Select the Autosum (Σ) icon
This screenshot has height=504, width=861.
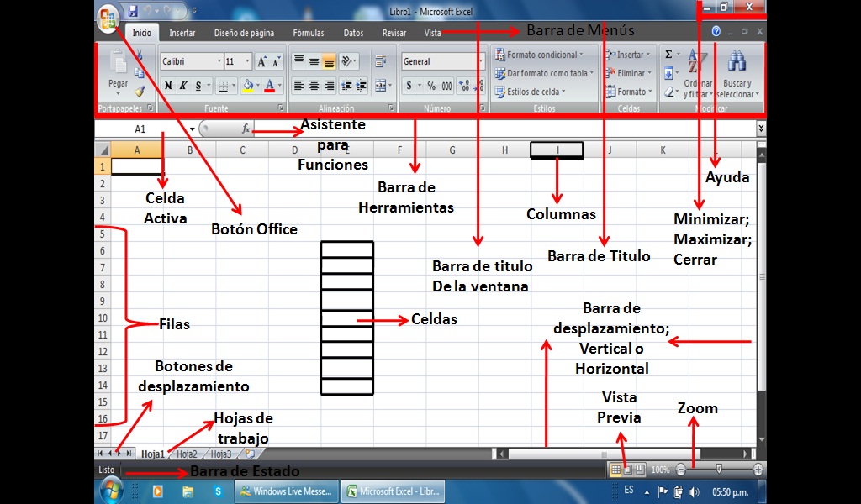coord(667,55)
